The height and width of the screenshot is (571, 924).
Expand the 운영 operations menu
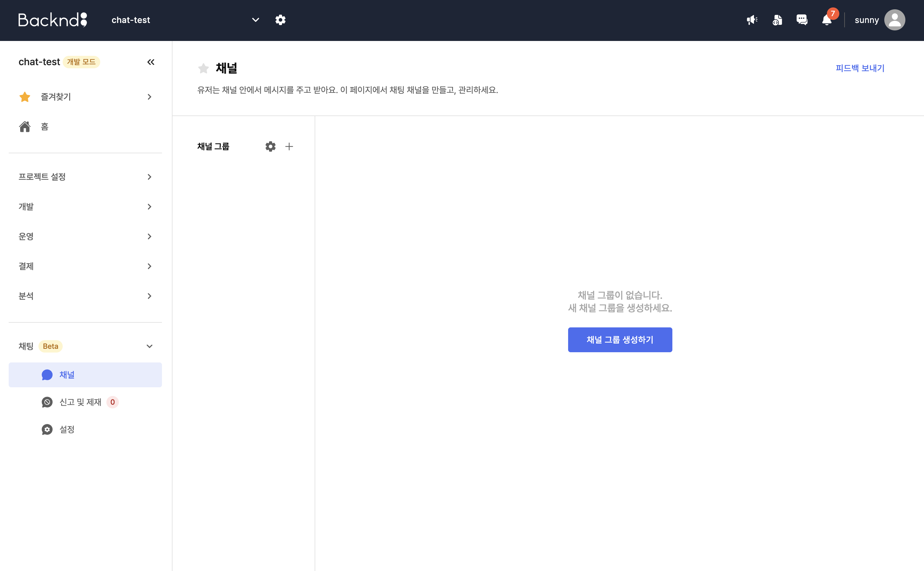[x=85, y=236]
